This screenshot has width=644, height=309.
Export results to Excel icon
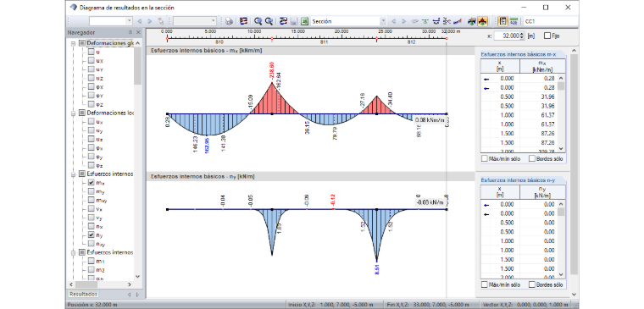[x=304, y=21]
